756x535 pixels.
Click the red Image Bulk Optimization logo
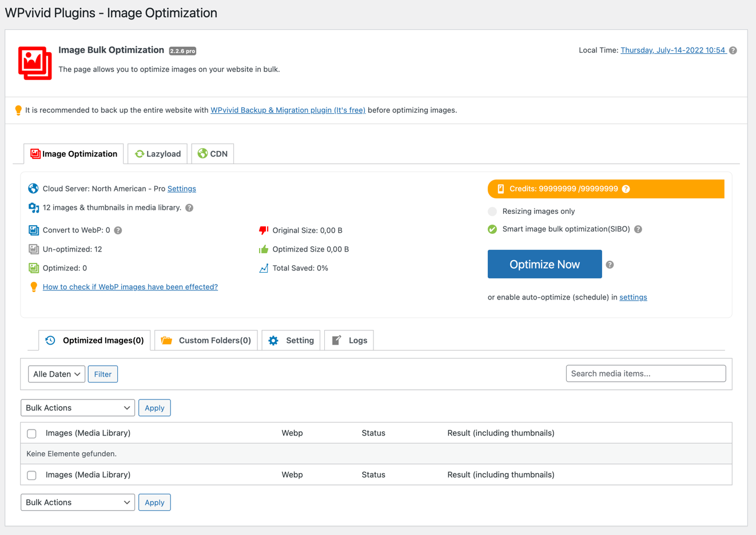[35, 62]
